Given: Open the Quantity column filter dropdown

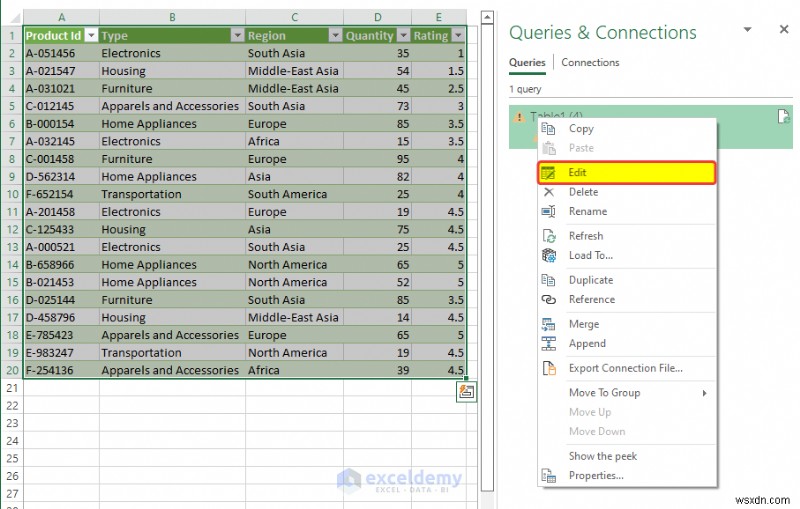Looking at the screenshot, I should pyautogui.click(x=404, y=35).
